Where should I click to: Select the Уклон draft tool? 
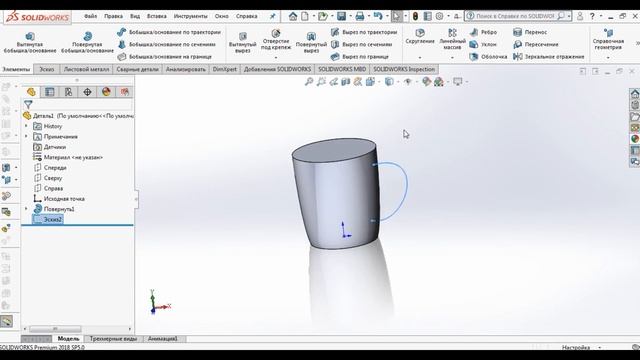[483, 44]
